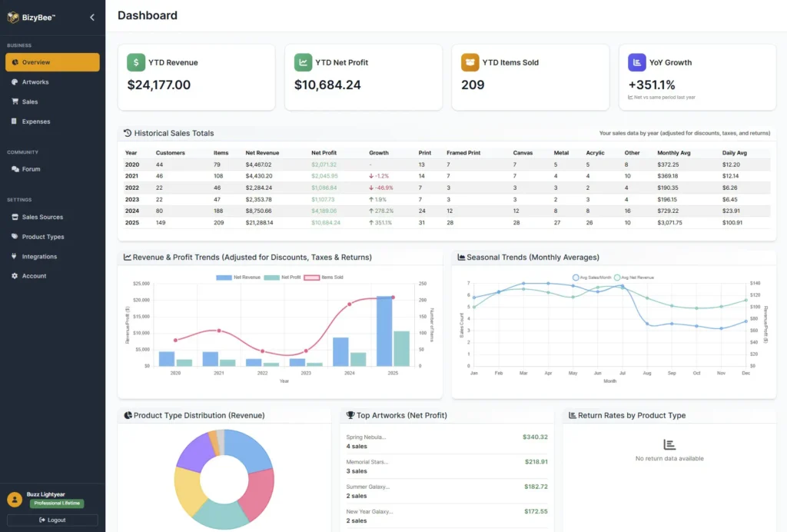The height and width of the screenshot is (532, 787).
Task: Collapse the sidebar with the chevron arrow
Action: coord(92,17)
